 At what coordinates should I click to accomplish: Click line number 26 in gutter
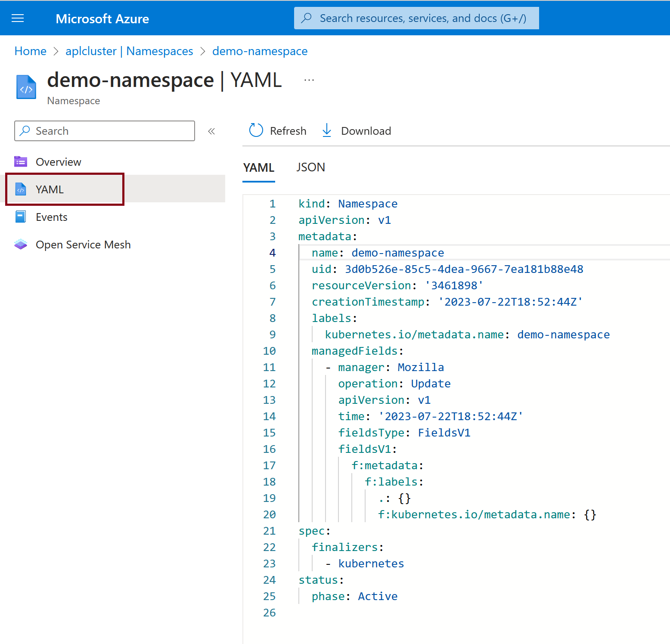point(270,613)
